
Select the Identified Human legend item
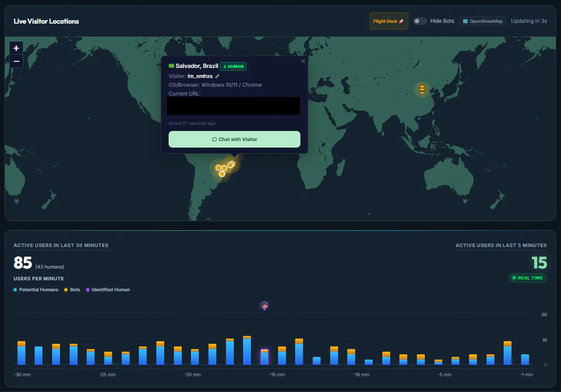coord(108,290)
